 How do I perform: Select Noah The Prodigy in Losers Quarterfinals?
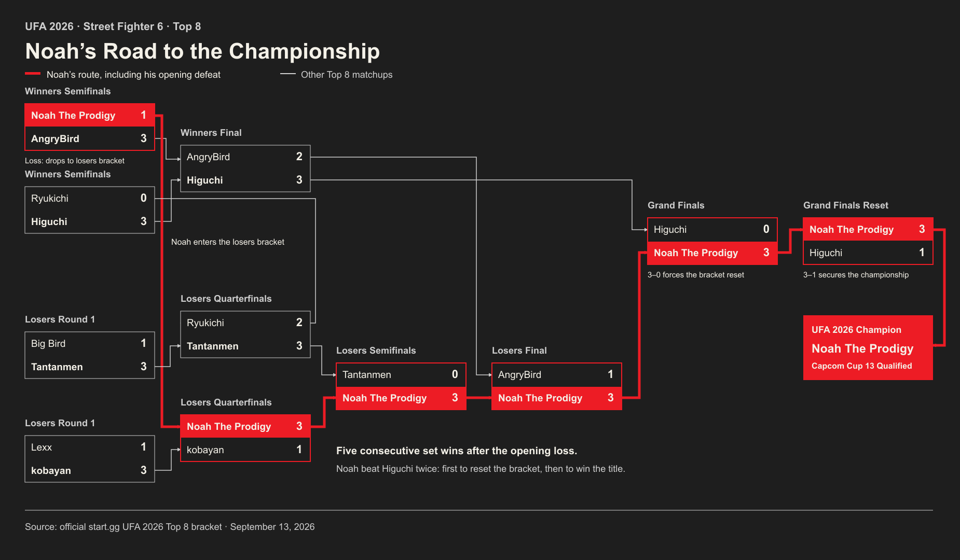pos(245,426)
